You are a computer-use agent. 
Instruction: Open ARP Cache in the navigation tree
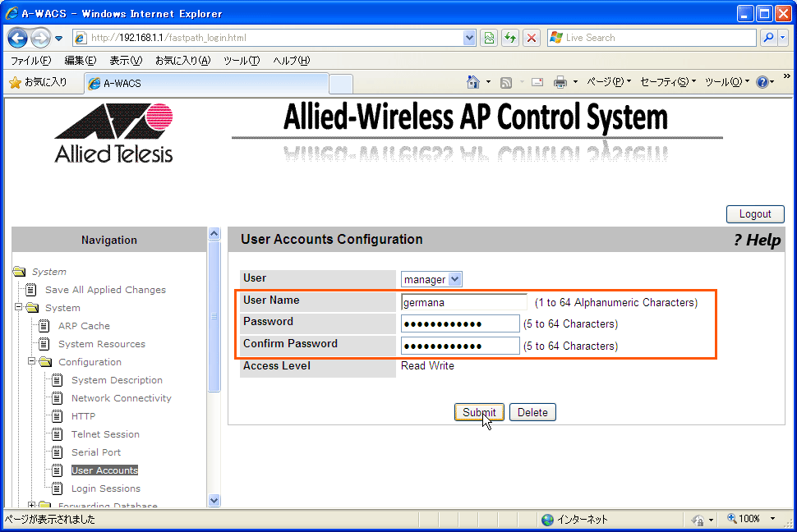tap(84, 326)
